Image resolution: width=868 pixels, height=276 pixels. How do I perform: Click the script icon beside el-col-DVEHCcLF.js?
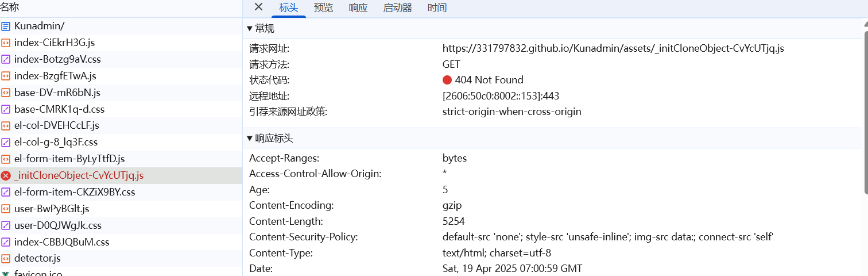point(6,125)
